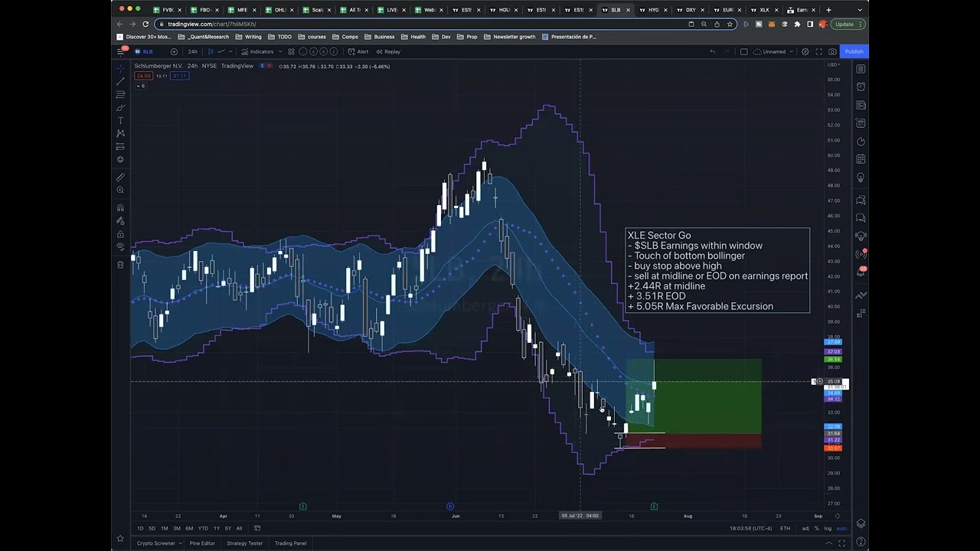The width and height of the screenshot is (980, 551).
Task: Open the ETH session dropdown
Action: coord(785,528)
